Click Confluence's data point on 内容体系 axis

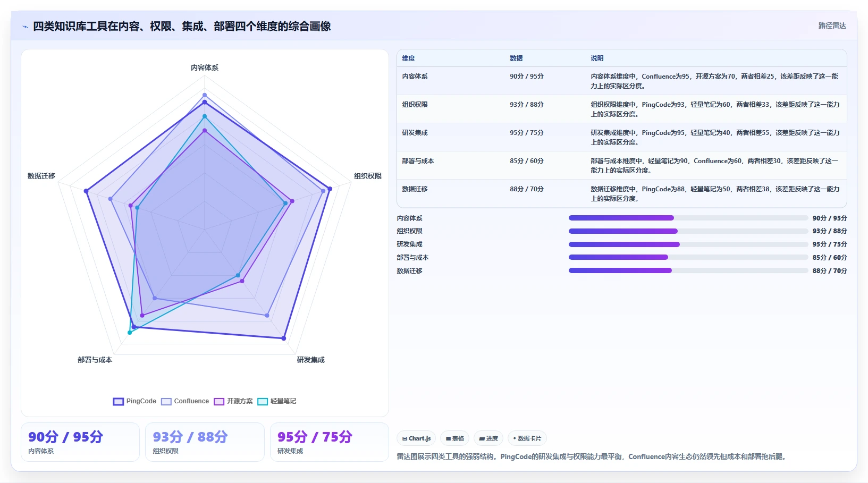pyautogui.click(x=205, y=95)
